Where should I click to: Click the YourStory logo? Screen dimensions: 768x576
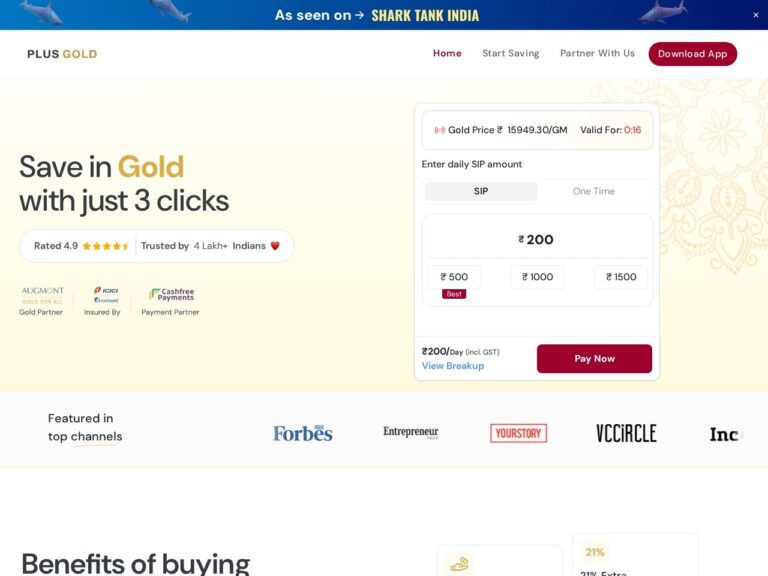tap(518, 433)
